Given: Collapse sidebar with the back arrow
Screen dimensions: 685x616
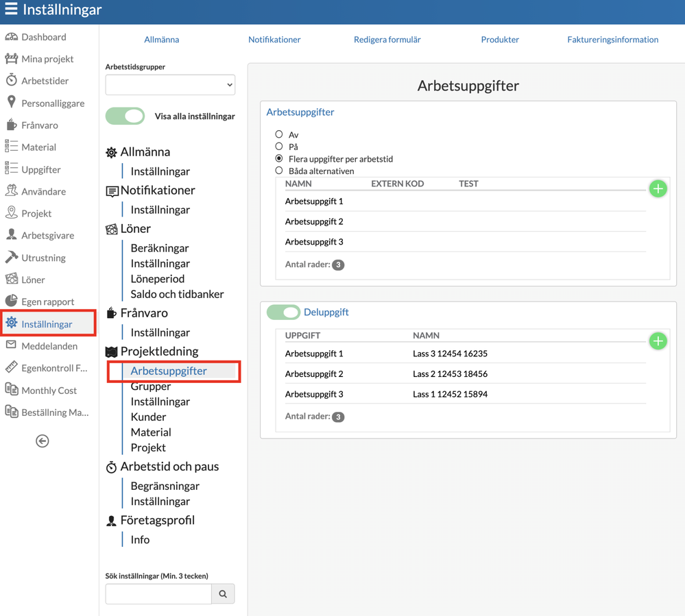Looking at the screenshot, I should [43, 441].
